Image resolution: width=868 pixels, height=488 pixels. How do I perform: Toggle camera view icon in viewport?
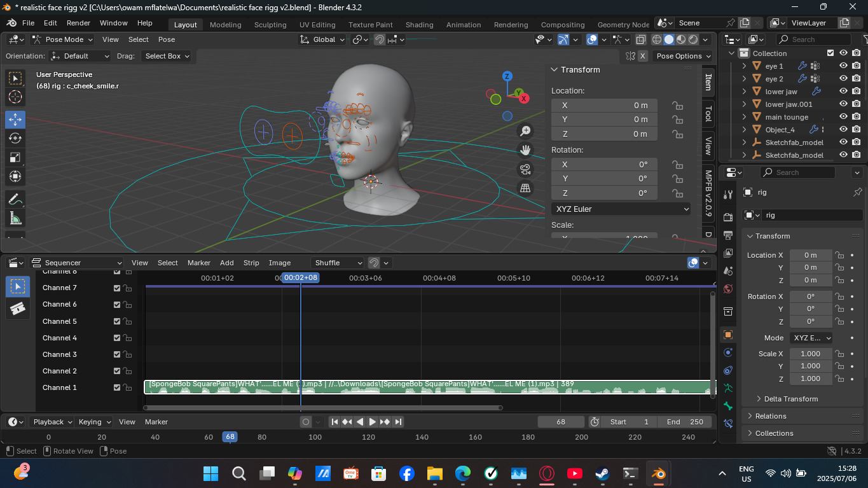click(525, 169)
